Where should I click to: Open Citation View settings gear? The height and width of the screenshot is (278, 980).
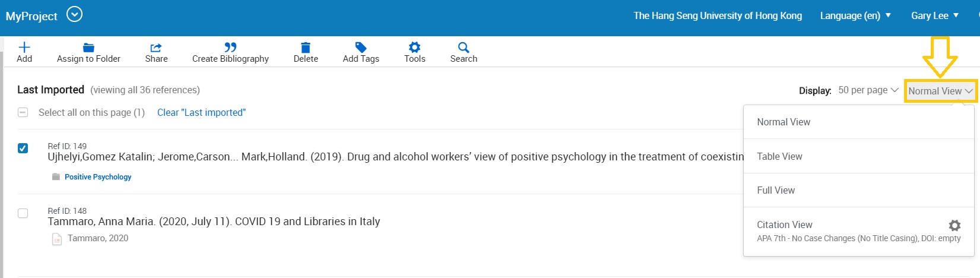point(954,225)
